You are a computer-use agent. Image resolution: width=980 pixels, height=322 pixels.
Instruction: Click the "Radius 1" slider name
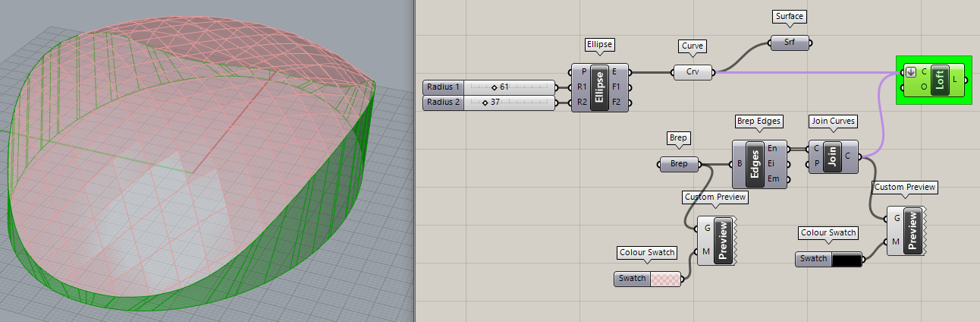(x=444, y=87)
